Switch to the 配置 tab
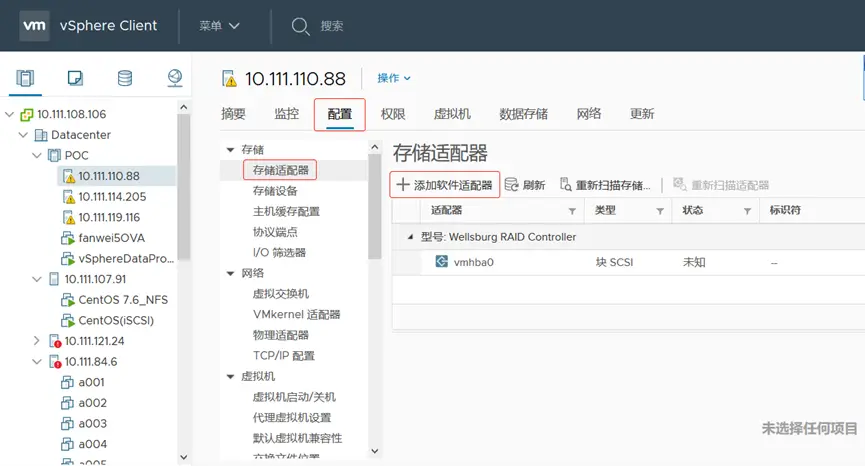 [340, 114]
